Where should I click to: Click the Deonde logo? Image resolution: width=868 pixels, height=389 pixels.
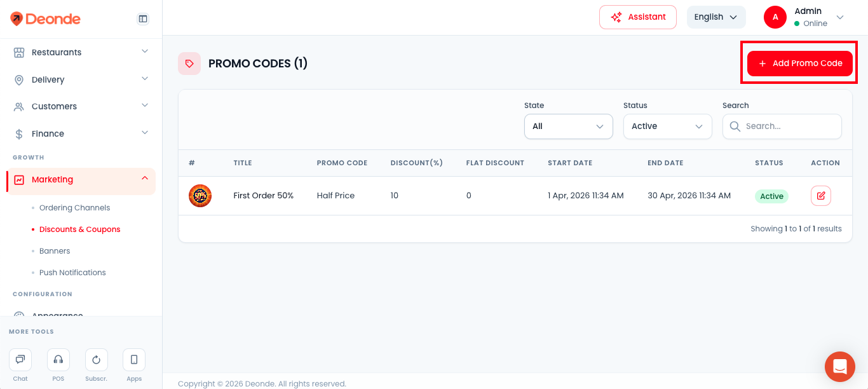click(45, 18)
